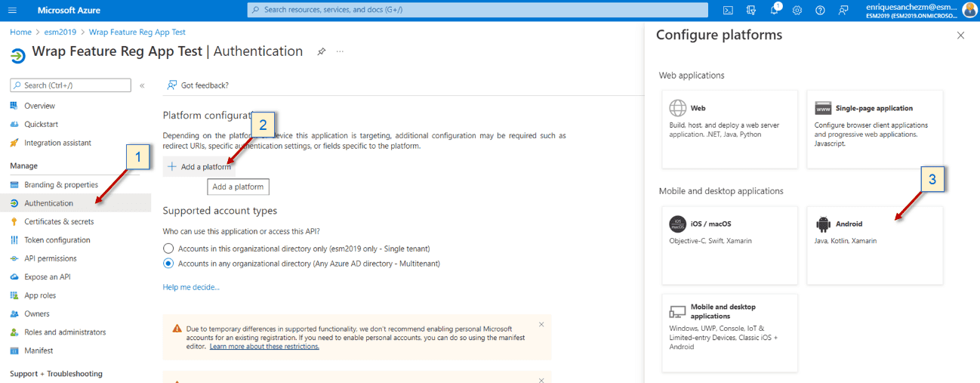
Task: Open portal settings gear
Action: (x=798, y=10)
